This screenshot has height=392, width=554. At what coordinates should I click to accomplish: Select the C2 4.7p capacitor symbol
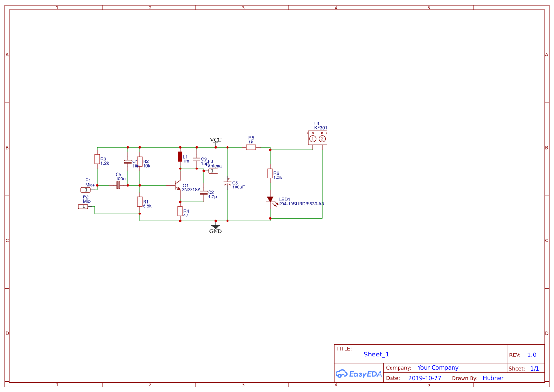[204, 193]
